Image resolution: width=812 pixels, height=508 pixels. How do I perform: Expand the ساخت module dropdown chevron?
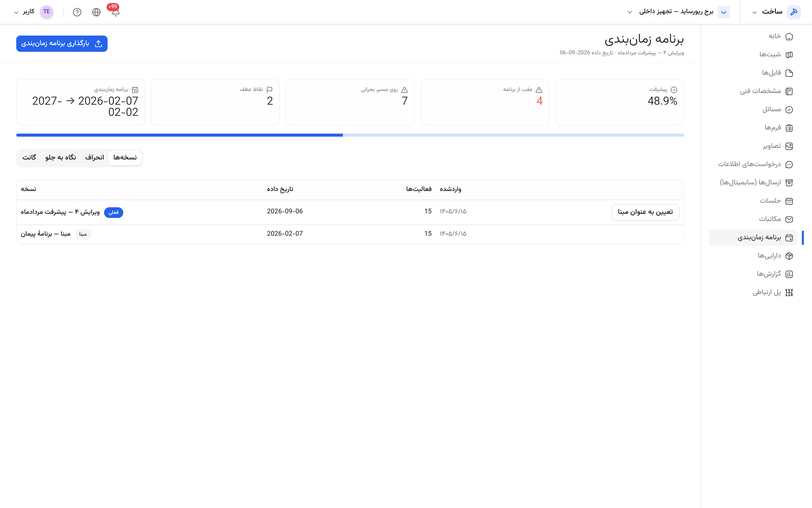pos(754,12)
